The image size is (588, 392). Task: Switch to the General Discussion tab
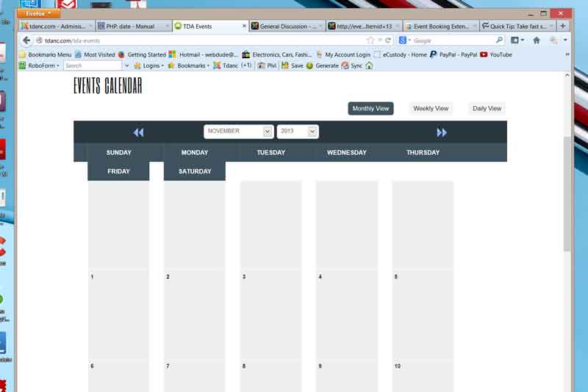coord(286,26)
